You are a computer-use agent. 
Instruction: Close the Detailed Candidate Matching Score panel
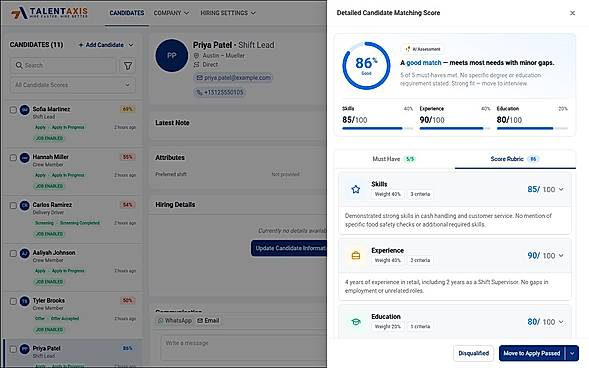click(572, 13)
